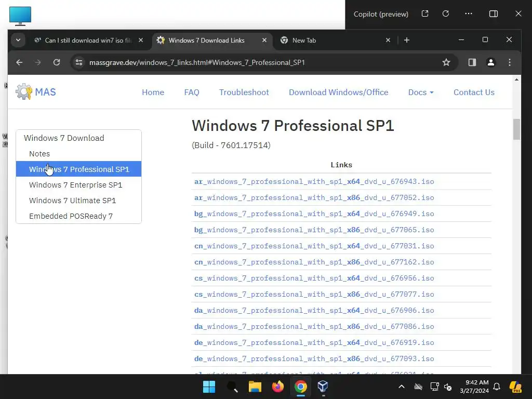Image resolution: width=532 pixels, height=399 pixels.
Task: Click the Chrome back arrow
Action: 19,62
